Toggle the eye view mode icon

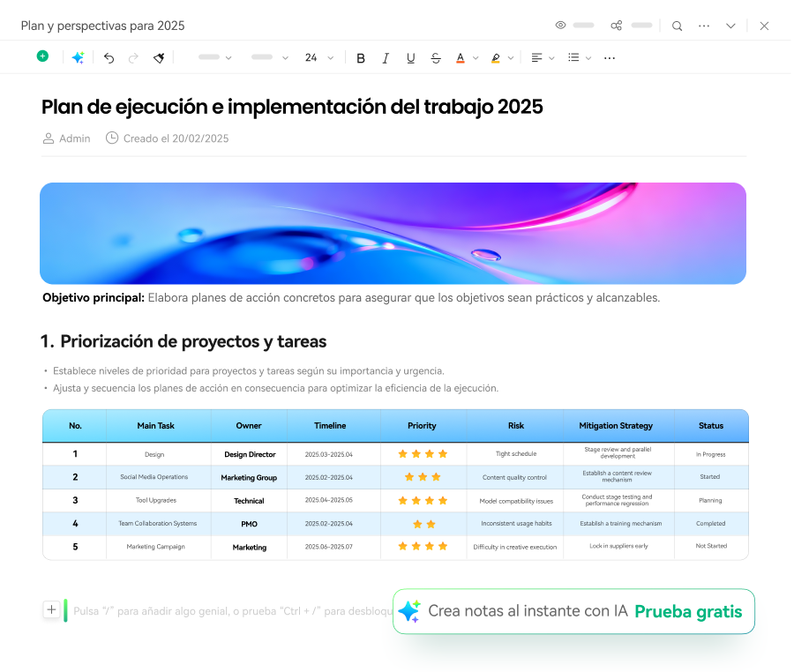(x=560, y=26)
